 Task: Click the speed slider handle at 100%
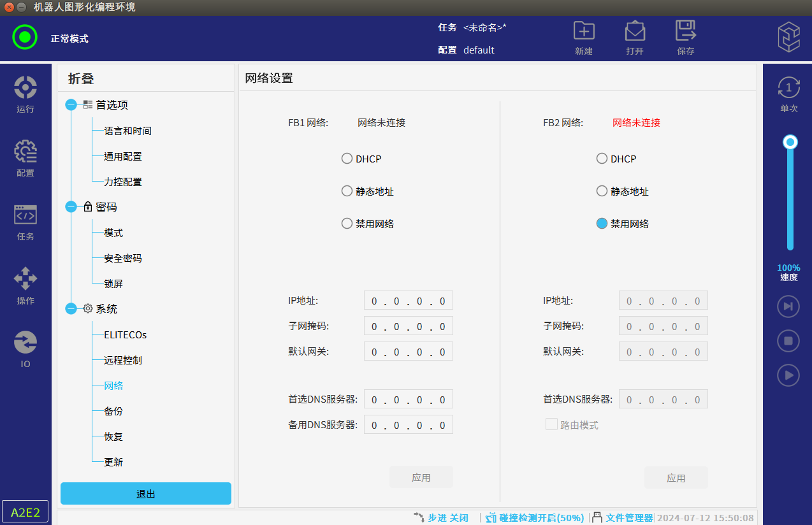tap(790, 141)
